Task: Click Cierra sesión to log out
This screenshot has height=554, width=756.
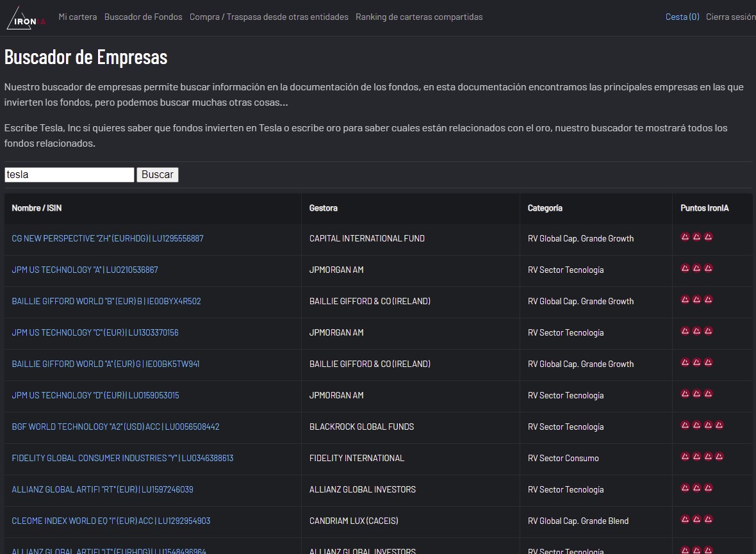Action: tap(730, 17)
